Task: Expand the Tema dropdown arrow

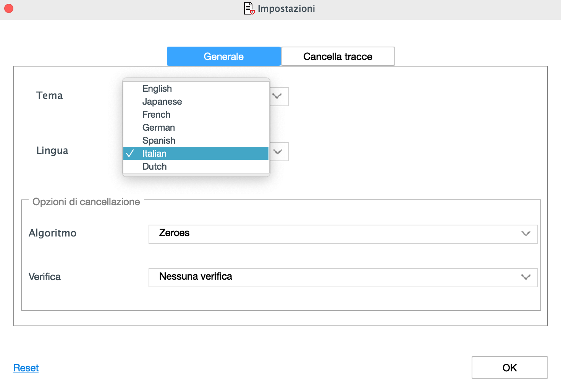Action: tap(278, 96)
